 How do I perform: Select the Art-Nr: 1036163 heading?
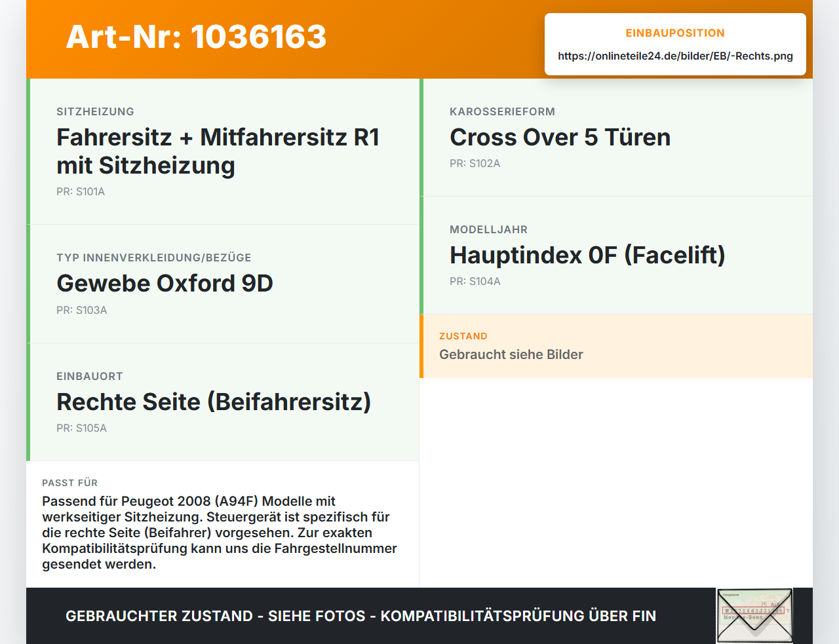click(x=196, y=37)
